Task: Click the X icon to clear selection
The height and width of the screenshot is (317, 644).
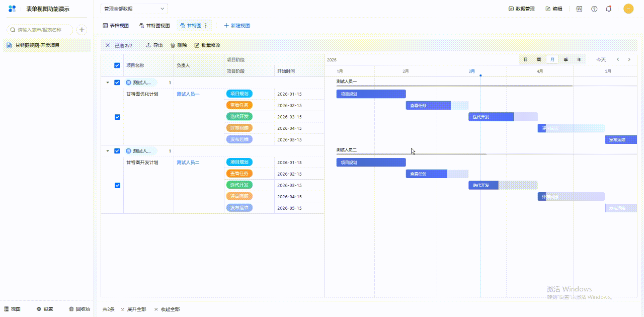Action: (x=107, y=45)
